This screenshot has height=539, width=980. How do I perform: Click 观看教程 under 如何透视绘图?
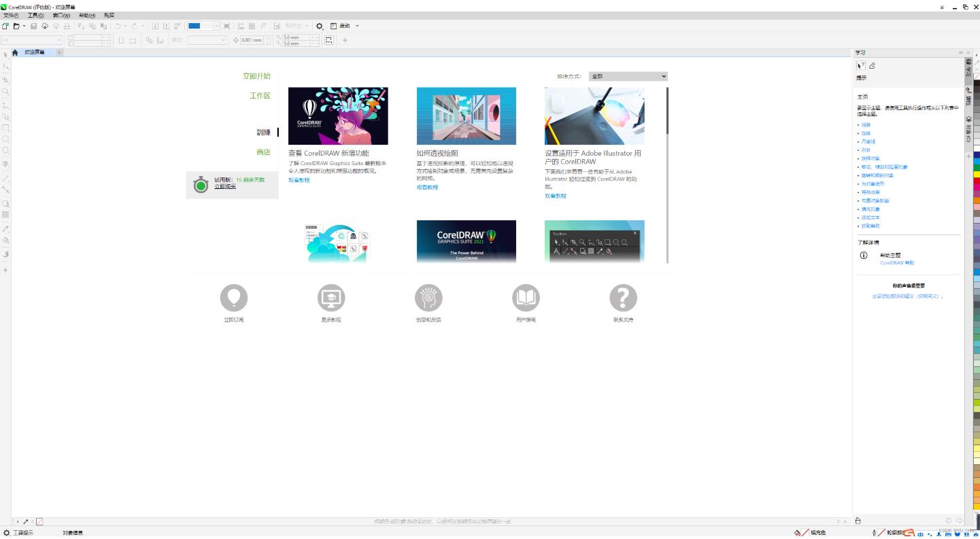pyautogui.click(x=427, y=187)
